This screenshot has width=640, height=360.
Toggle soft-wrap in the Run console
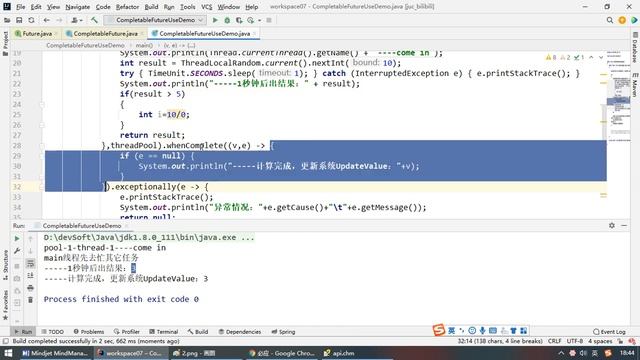(30, 263)
